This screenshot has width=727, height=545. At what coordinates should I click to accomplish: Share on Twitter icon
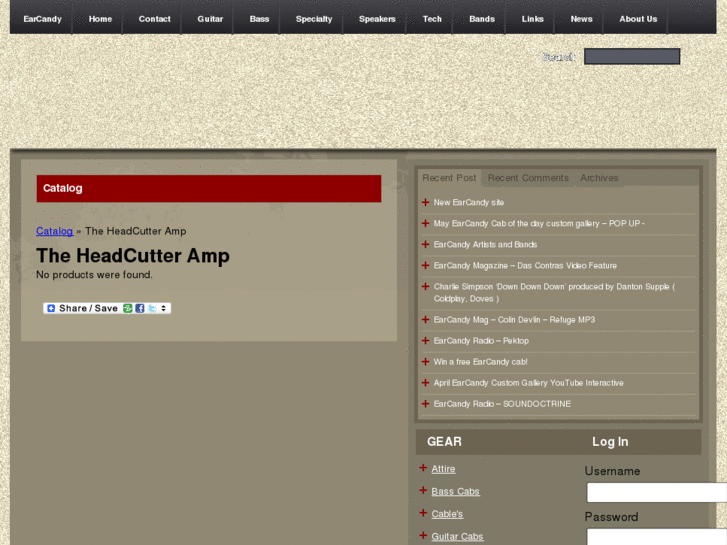152,308
